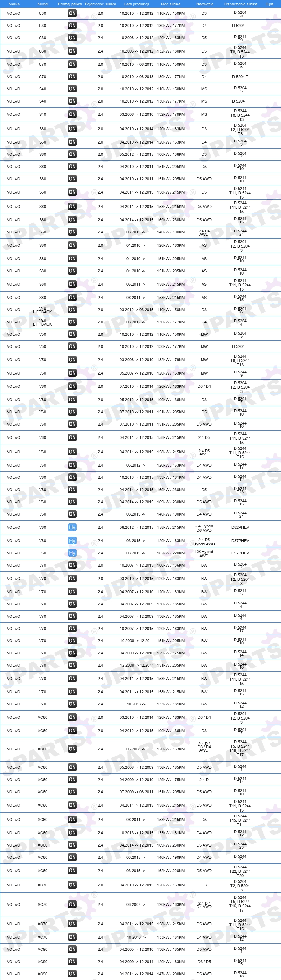Click the Moc silnika column header

170,4
